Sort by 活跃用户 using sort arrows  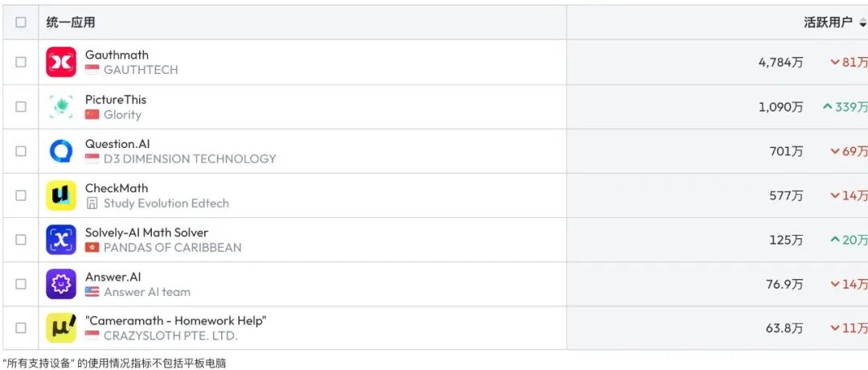[862, 23]
